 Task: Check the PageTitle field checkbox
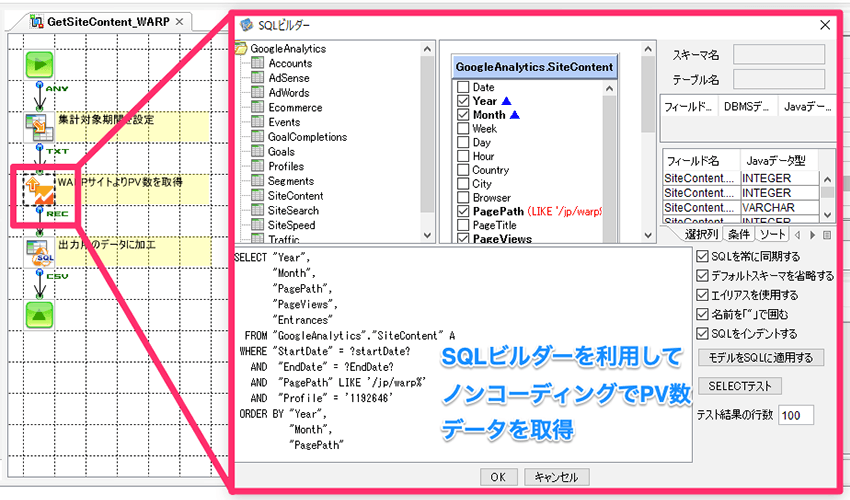[x=463, y=225]
